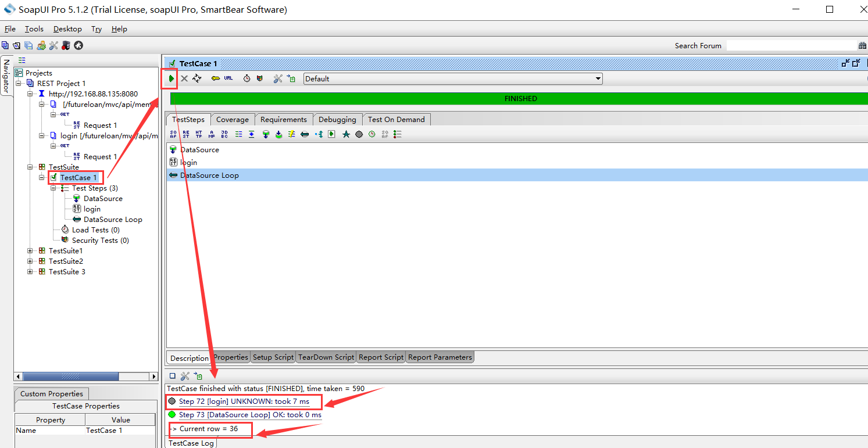Open the Help menu
This screenshot has width=868, height=448.
pos(119,29)
